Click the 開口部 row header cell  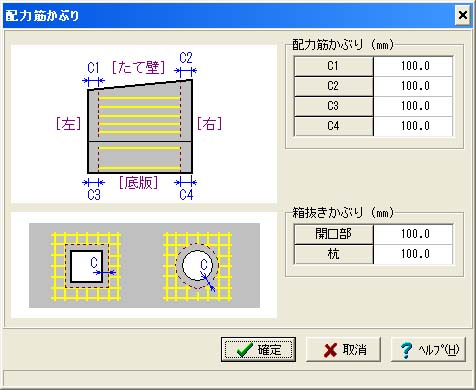click(x=333, y=234)
